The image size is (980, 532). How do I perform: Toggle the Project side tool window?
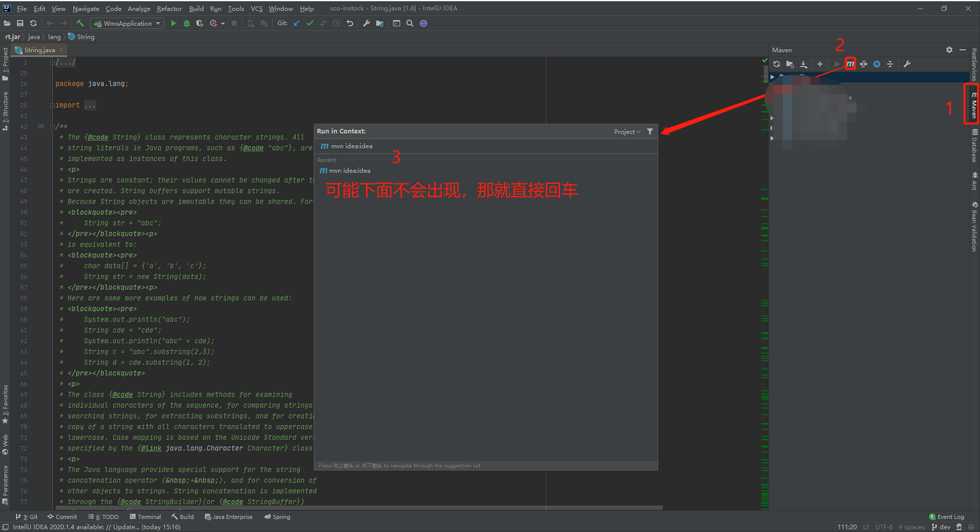(6, 64)
